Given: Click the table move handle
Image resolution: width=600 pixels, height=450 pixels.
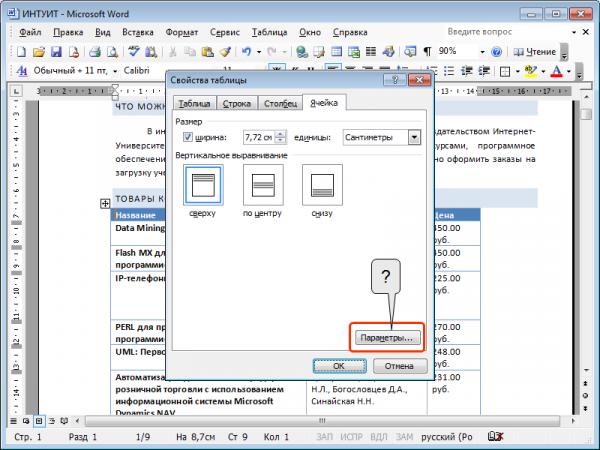Looking at the screenshot, I should (105, 204).
